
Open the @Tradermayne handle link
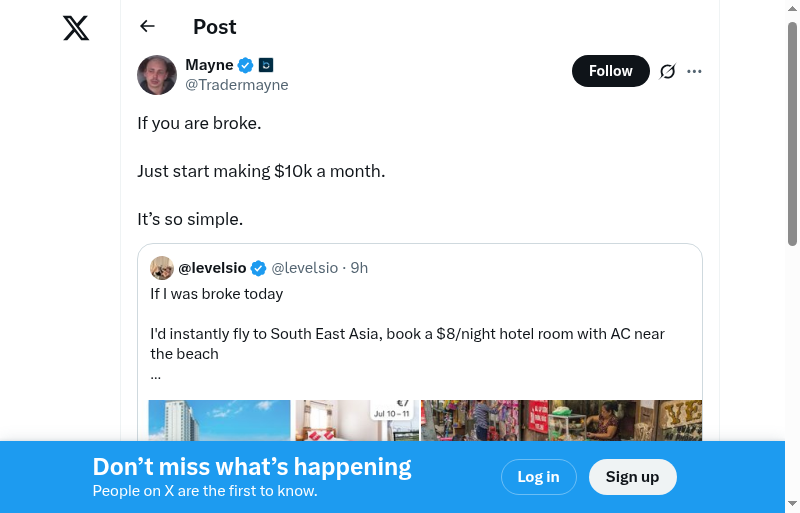[237, 85]
